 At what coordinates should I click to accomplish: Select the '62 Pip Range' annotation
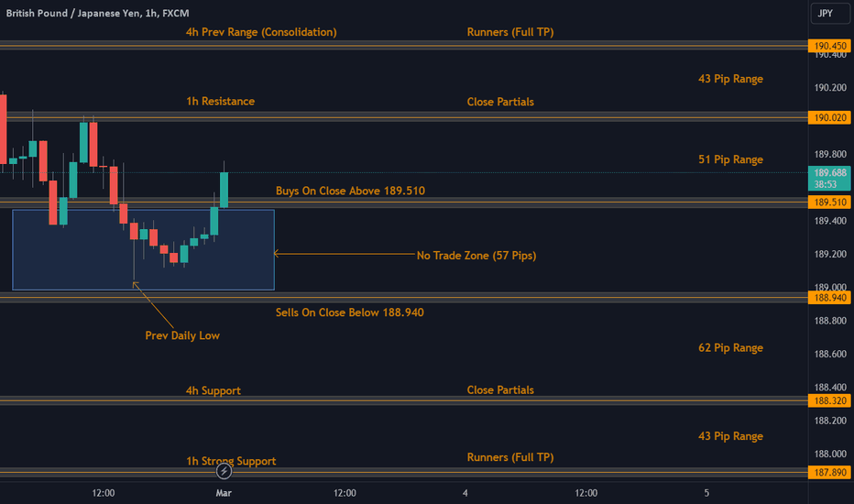(730, 347)
